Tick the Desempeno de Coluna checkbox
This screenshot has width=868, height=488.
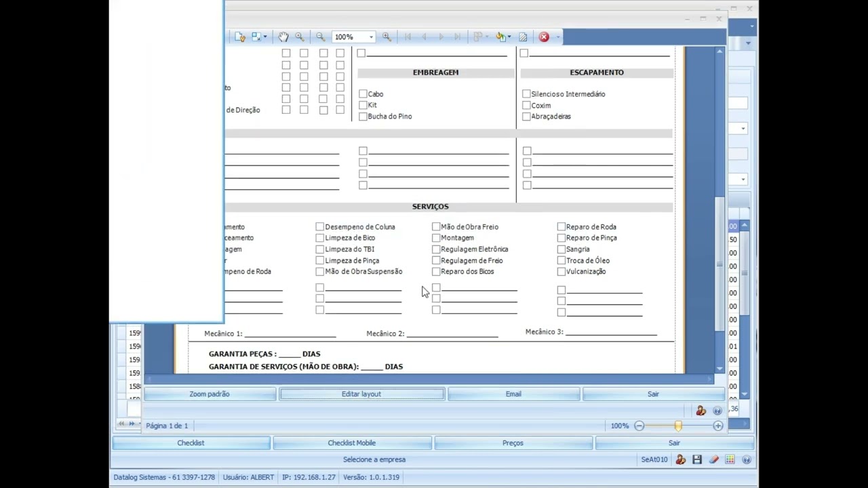click(319, 227)
